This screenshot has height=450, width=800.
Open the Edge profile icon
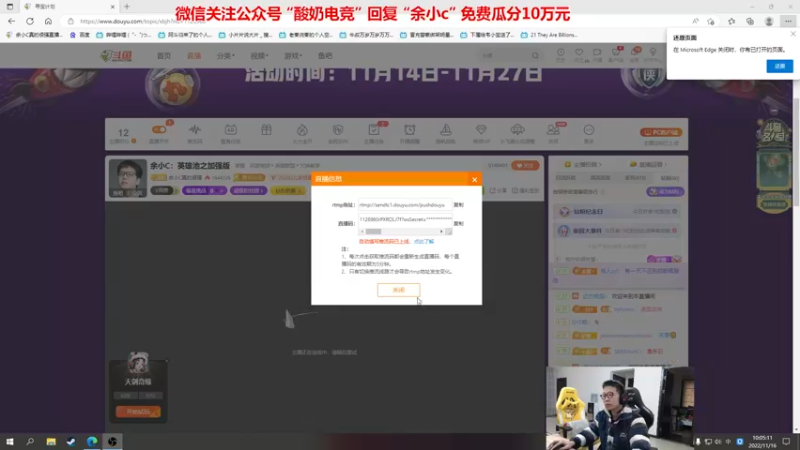[x=769, y=21]
